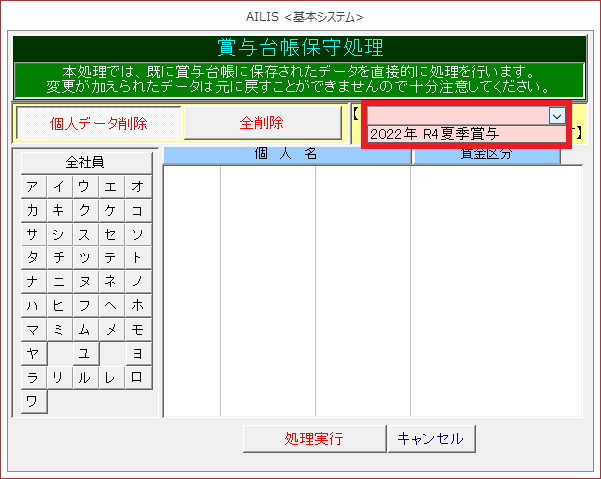Click the ヤ kana filter key
The width and height of the screenshot is (601, 479).
coord(33,353)
